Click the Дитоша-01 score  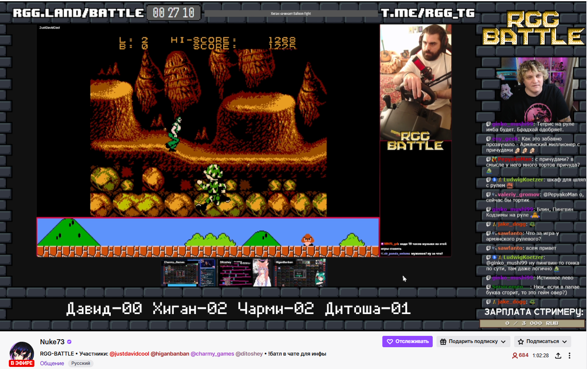point(368,309)
